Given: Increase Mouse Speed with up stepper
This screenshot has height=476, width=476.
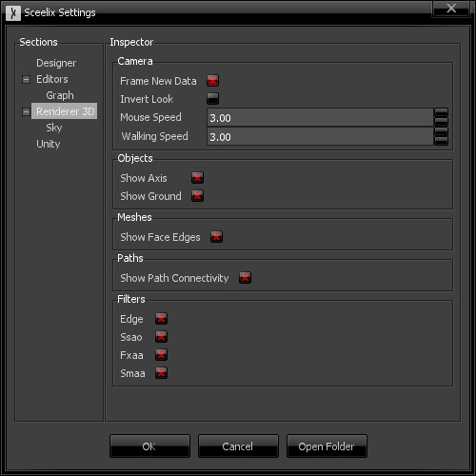Looking at the screenshot, I should coord(441,112).
